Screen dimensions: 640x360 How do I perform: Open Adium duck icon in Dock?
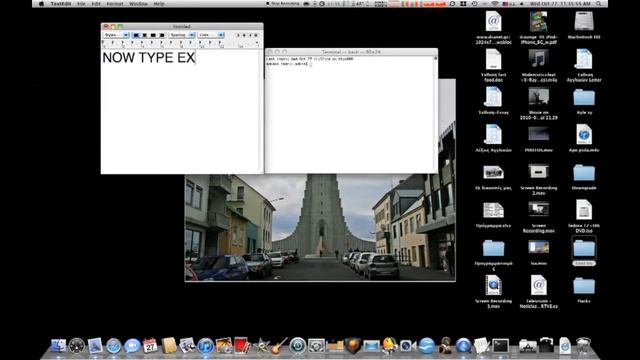[390, 346]
